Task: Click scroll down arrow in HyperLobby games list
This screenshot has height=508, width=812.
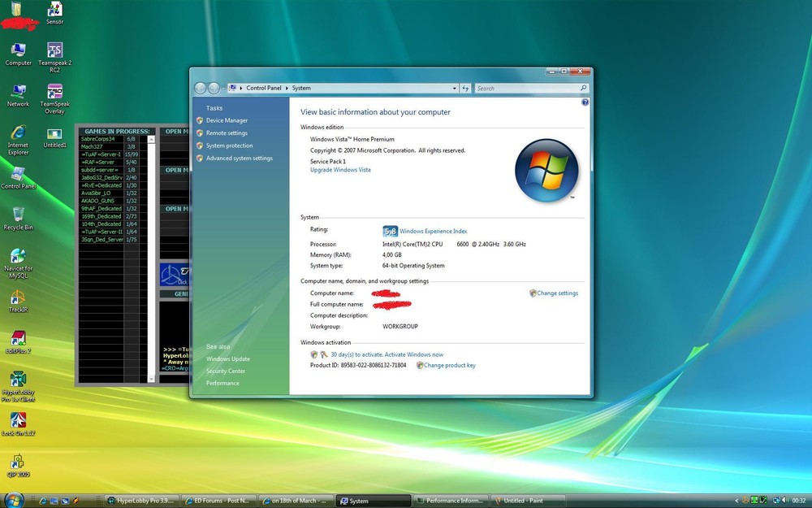Action: tap(151, 379)
